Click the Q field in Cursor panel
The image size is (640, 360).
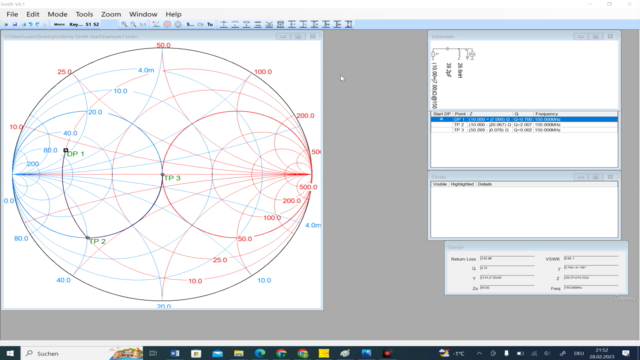[x=507, y=268]
